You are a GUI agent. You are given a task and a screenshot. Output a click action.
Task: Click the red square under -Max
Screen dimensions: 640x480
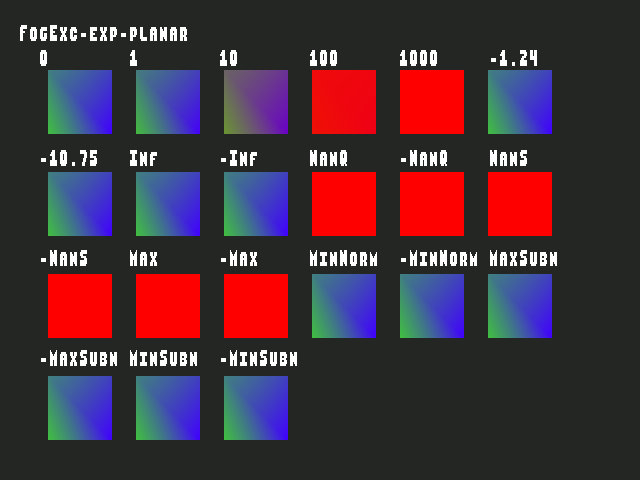point(256,306)
